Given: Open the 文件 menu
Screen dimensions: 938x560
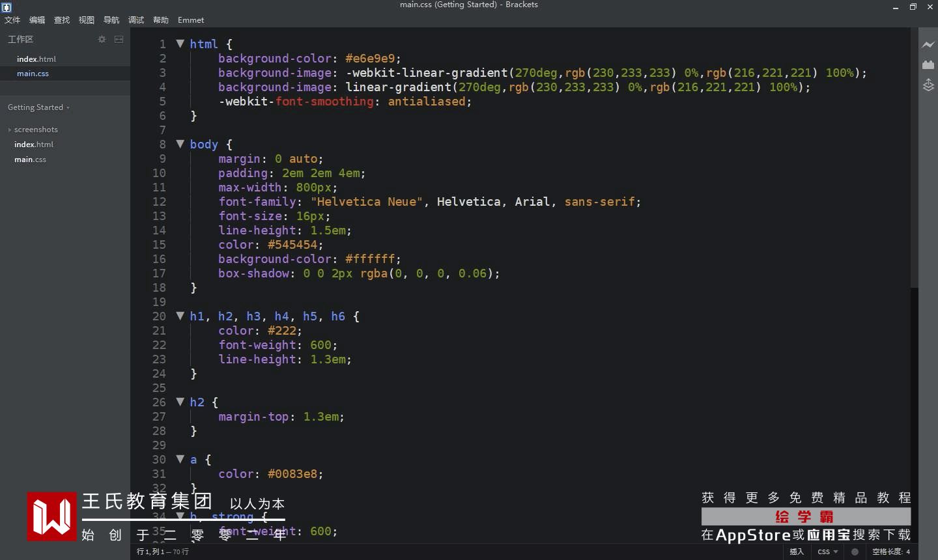Looking at the screenshot, I should point(12,20).
